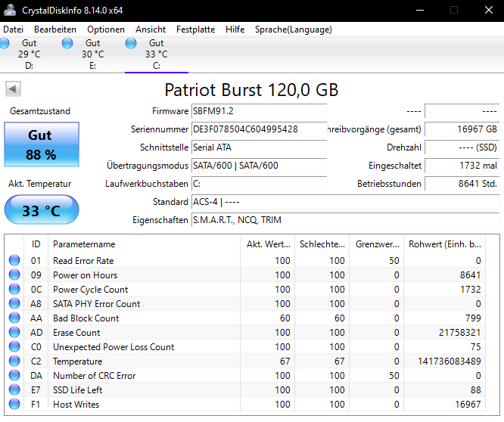Open the Festplatte menu

[195, 29]
